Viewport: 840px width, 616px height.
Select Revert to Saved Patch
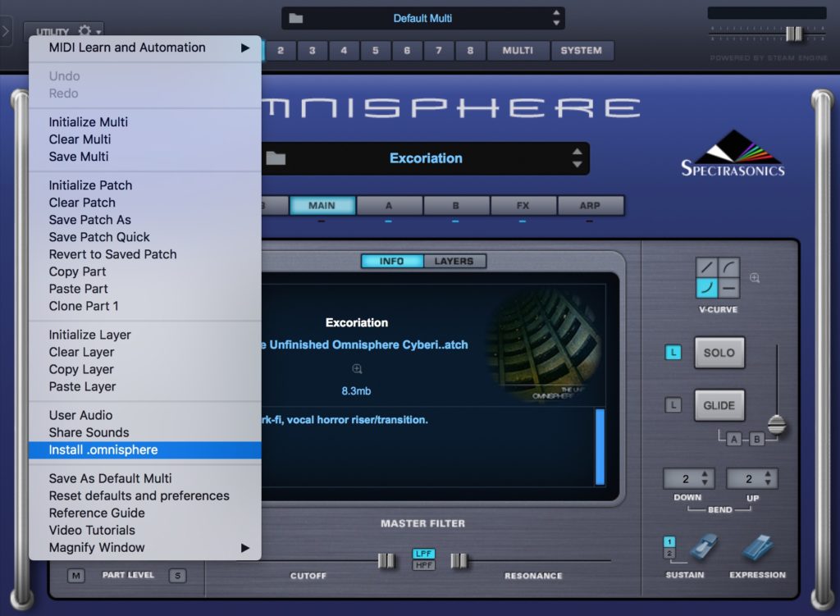click(x=144, y=254)
